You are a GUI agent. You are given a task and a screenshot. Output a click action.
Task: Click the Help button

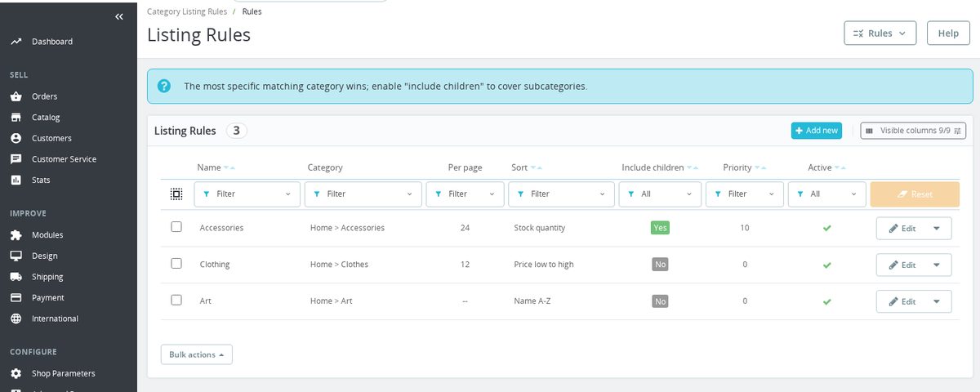click(x=948, y=33)
